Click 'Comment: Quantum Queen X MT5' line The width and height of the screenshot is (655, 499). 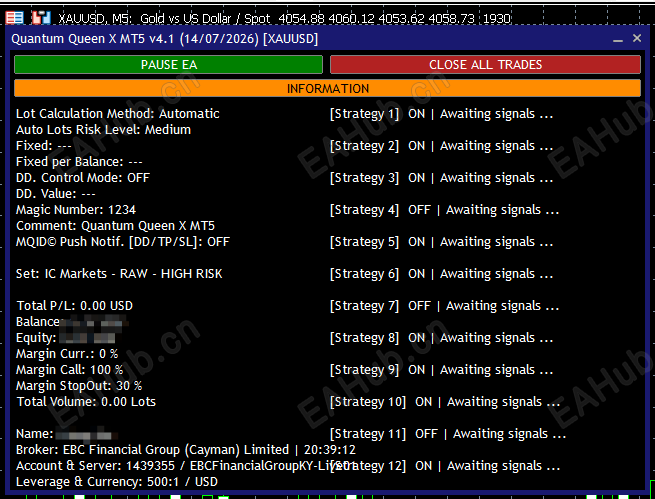115,226
